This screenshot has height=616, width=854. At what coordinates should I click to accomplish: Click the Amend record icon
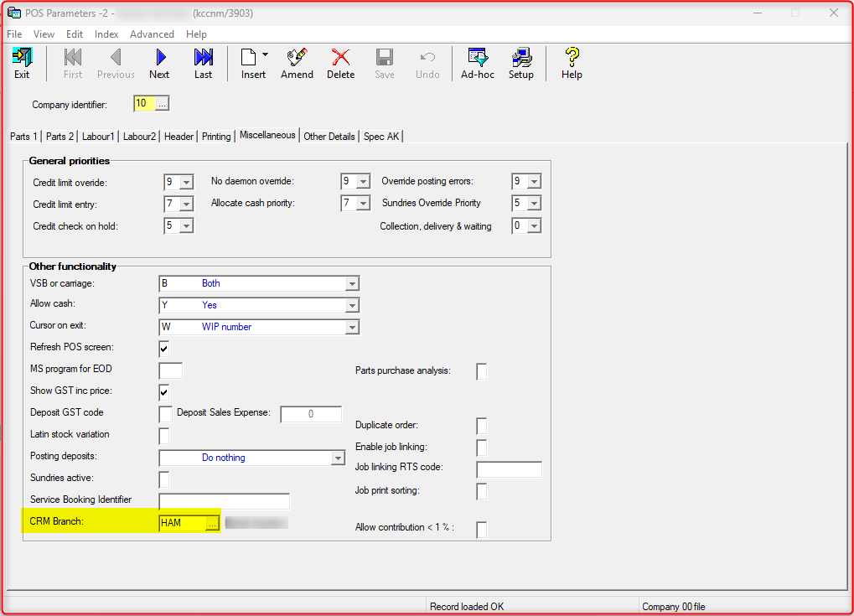(x=297, y=64)
